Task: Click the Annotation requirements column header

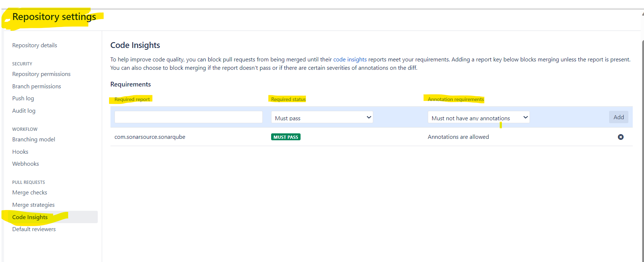Action: (456, 99)
